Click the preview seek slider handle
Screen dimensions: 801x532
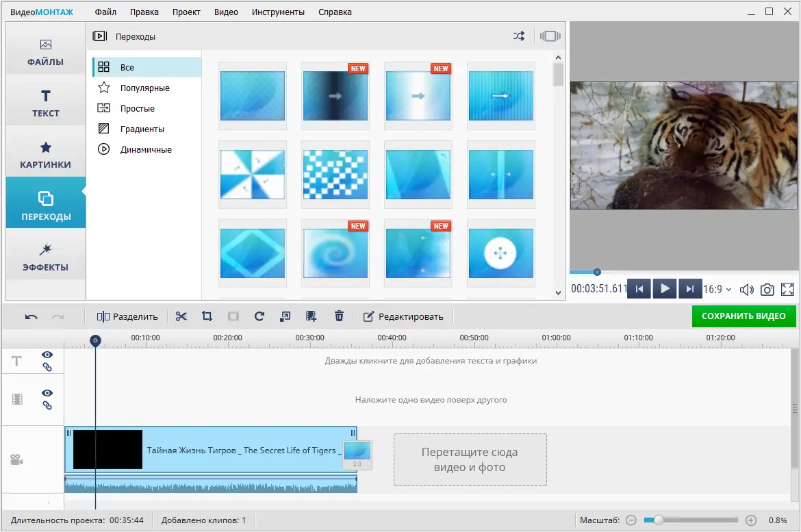[597, 272]
